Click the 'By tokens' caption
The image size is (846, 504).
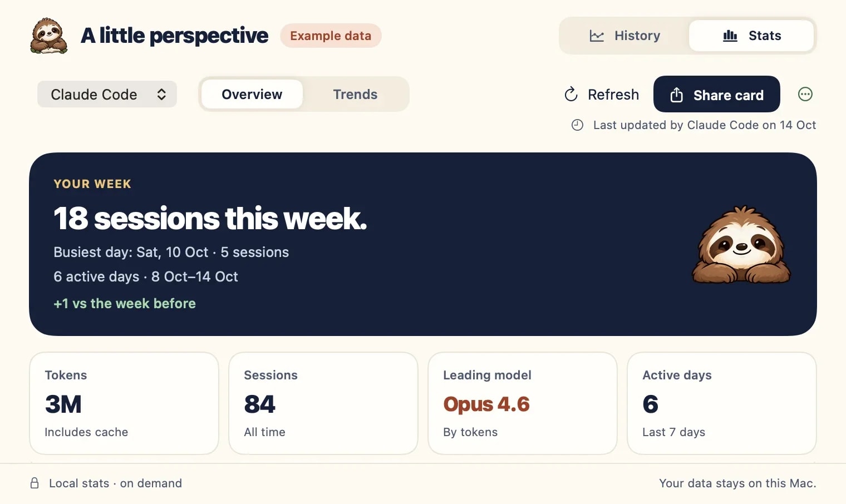click(470, 432)
